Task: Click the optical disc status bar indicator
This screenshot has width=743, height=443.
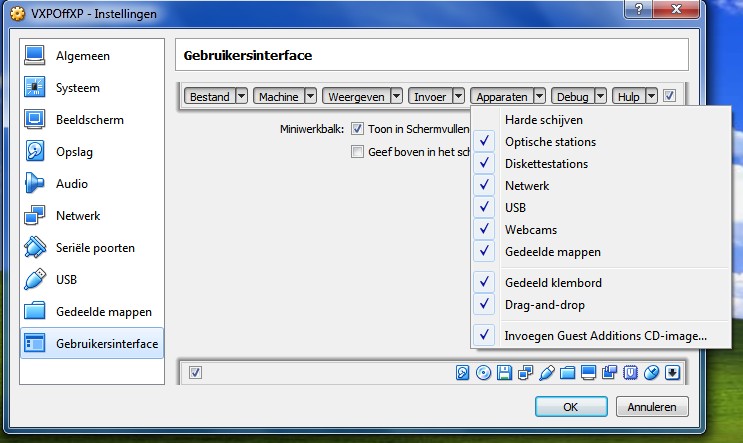Action: click(483, 373)
